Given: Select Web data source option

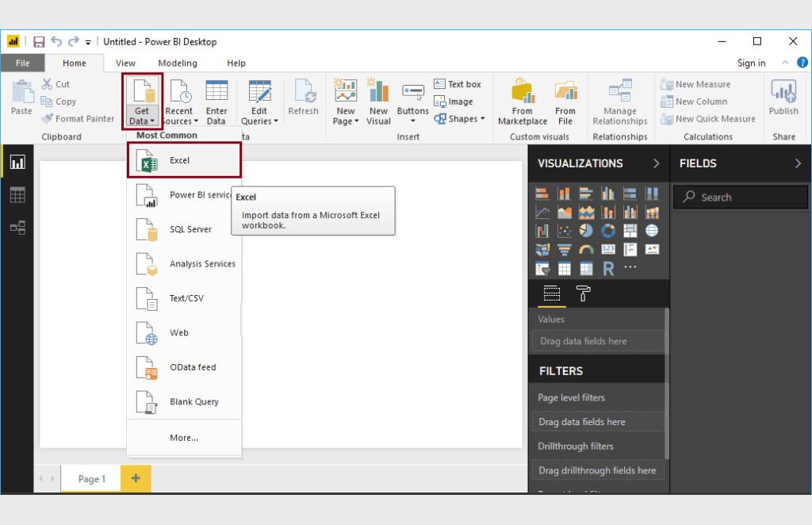Looking at the screenshot, I should [x=184, y=333].
